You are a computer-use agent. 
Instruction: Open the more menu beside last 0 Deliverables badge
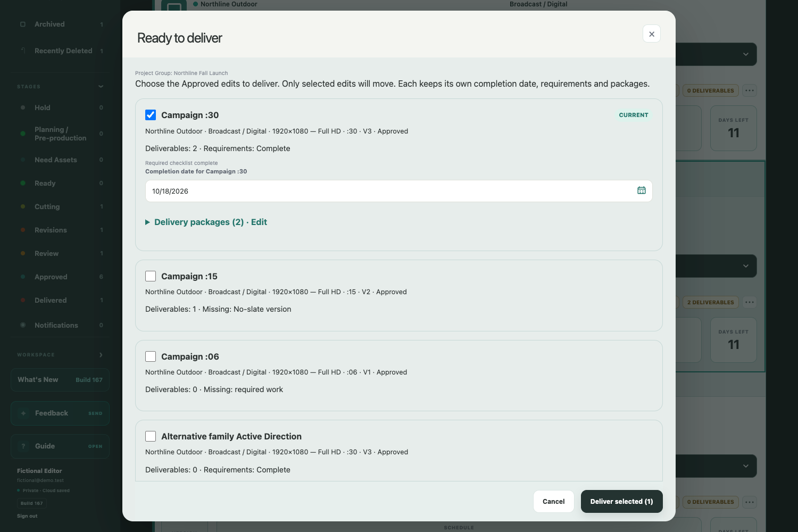pyautogui.click(x=750, y=502)
